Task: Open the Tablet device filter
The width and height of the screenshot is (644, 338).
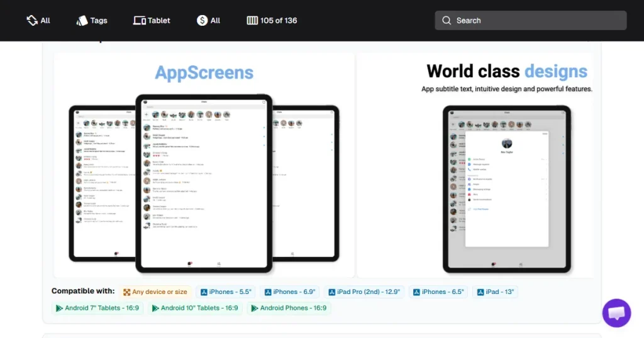Action: [x=152, y=21]
